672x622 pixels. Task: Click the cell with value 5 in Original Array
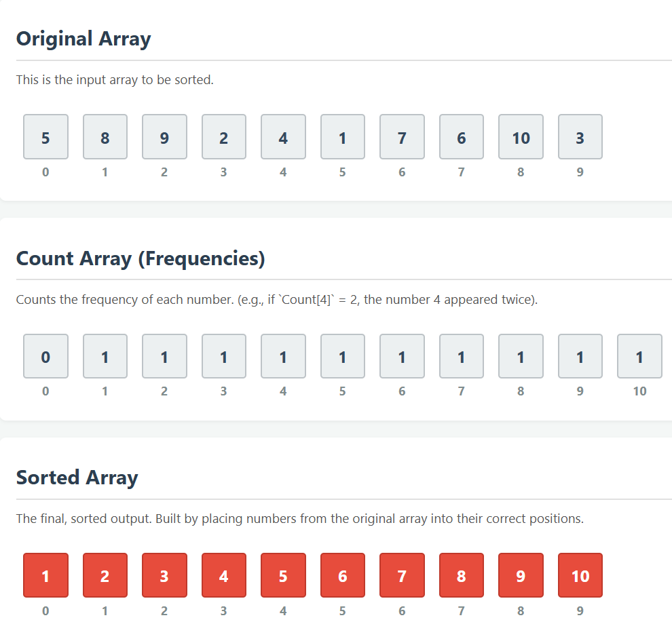click(x=45, y=136)
